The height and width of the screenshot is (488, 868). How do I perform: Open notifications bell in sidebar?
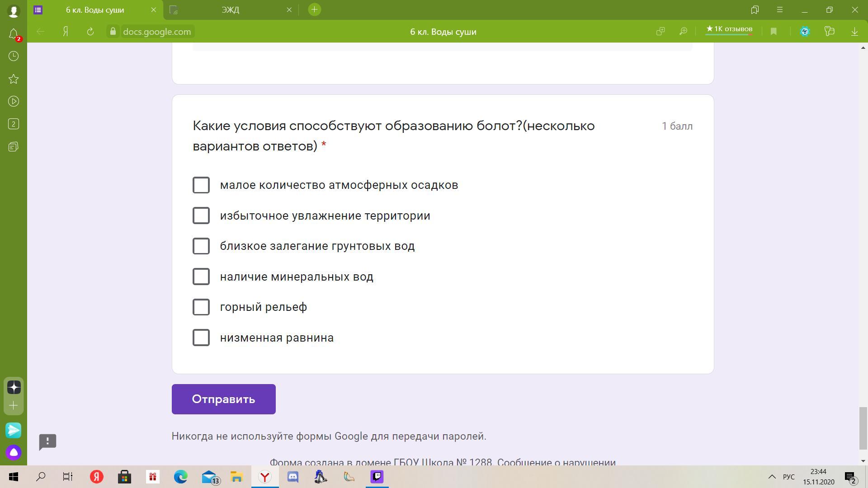pyautogui.click(x=14, y=34)
